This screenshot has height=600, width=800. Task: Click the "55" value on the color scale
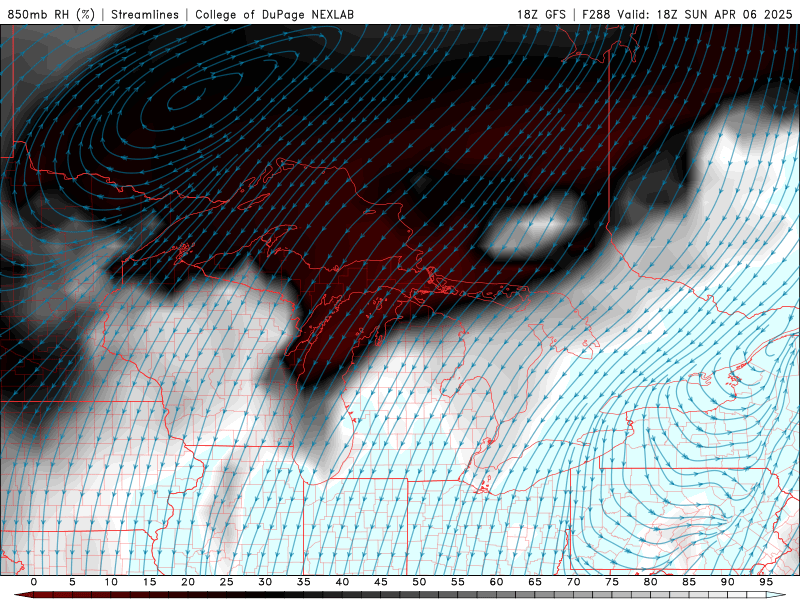coord(458,582)
